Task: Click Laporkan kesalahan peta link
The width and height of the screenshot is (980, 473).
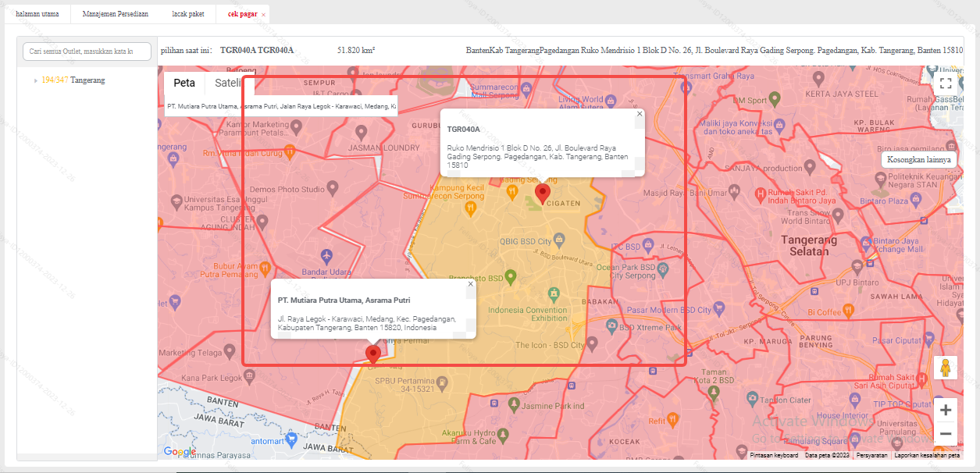Action: pos(927,455)
